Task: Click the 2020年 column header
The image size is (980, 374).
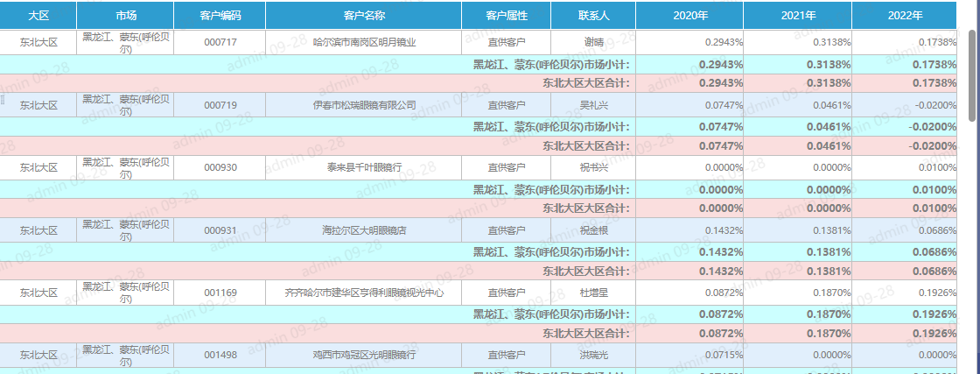Action: [690, 16]
